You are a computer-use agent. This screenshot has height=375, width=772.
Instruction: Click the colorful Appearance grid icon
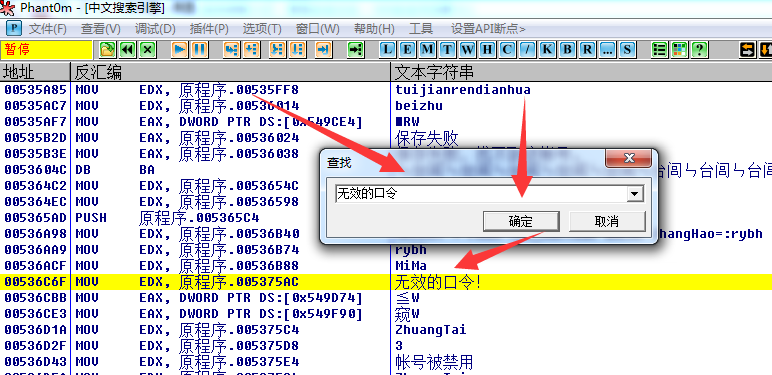(x=679, y=49)
